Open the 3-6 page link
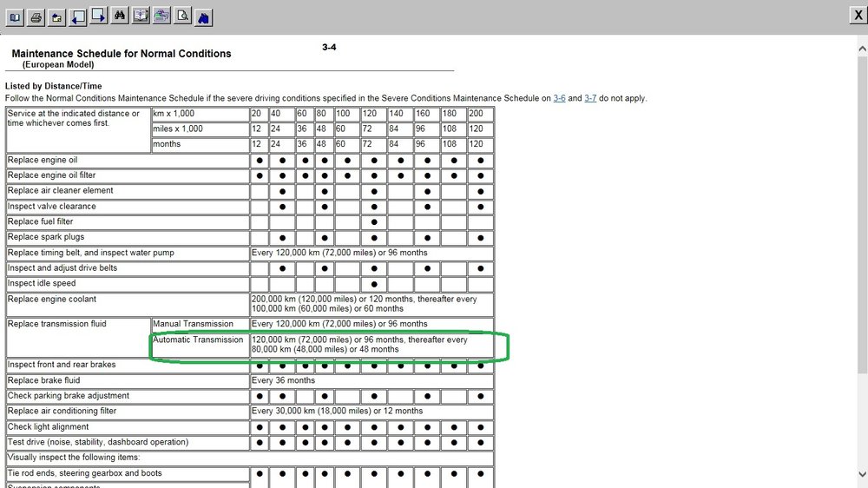Viewport: 868px width, 488px height. (559, 98)
